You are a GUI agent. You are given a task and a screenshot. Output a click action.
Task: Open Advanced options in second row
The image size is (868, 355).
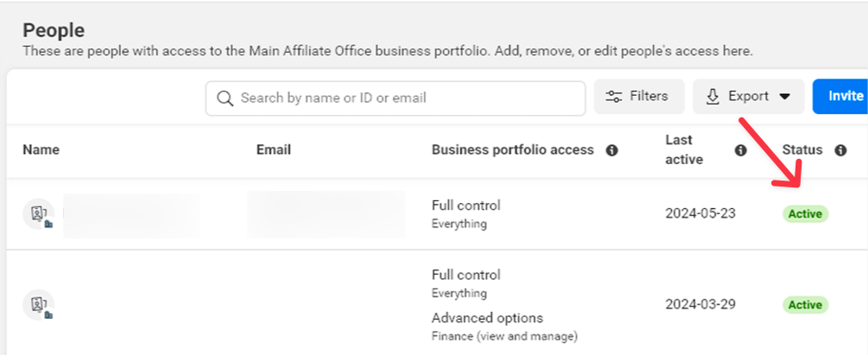tap(487, 318)
